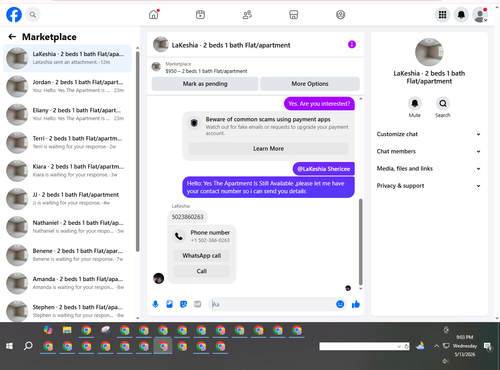Click LaKeshia's avatar beside phone card

coord(158,278)
